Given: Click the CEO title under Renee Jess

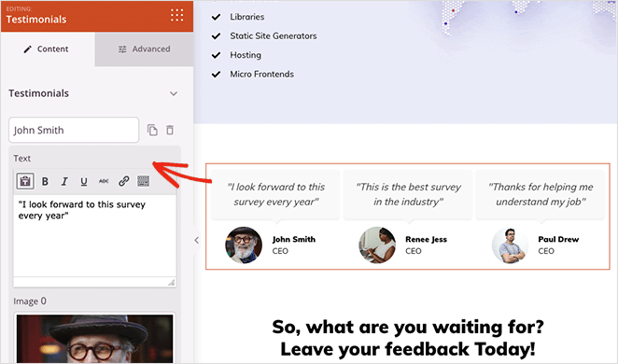Looking at the screenshot, I should point(414,251).
